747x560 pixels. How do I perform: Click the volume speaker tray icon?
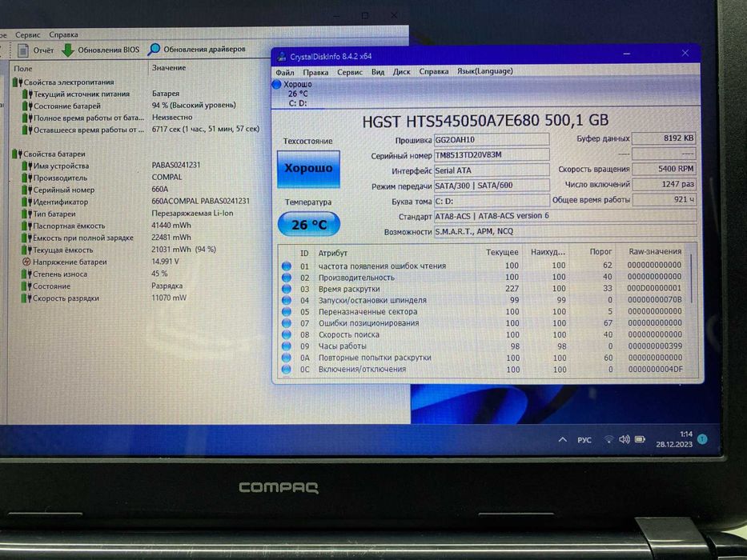tap(624, 439)
